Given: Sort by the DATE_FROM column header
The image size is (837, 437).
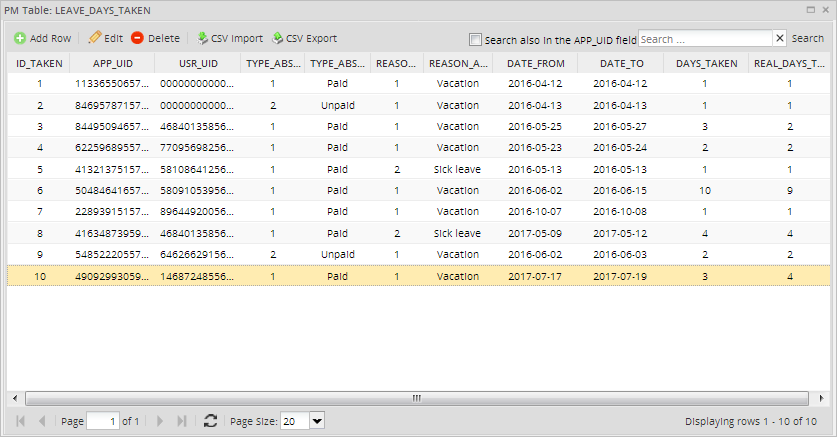Looking at the screenshot, I should click(x=534, y=63).
